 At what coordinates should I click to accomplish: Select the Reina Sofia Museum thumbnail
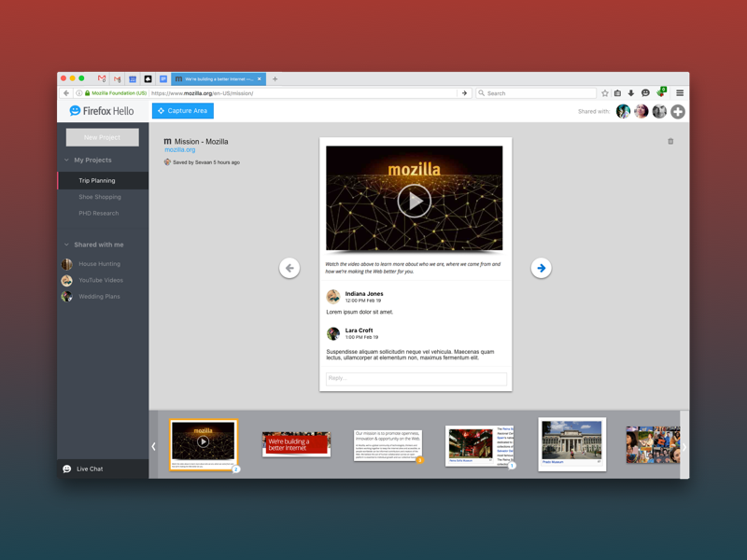click(479, 446)
